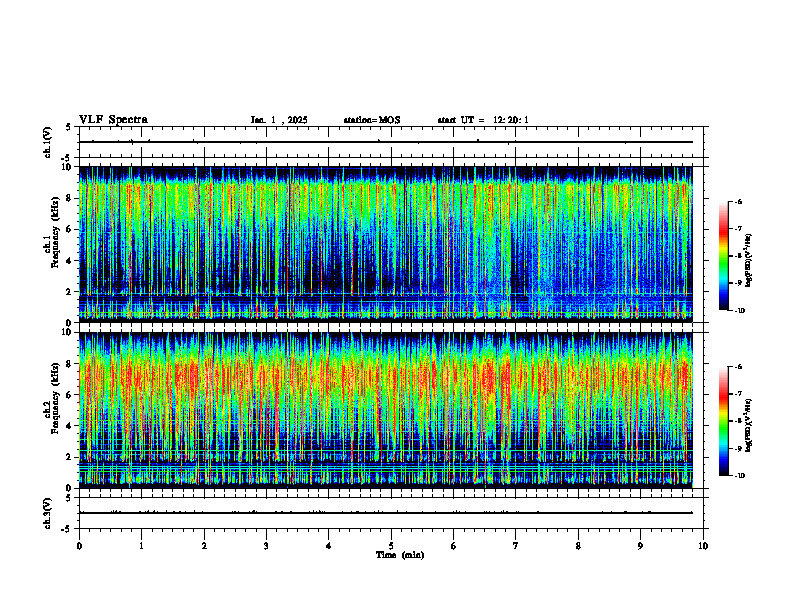Image resolution: width=792 pixels, height=612 pixels.
Task: Click the ch.1 frequency axis "8" tick label
Action: click(x=70, y=198)
